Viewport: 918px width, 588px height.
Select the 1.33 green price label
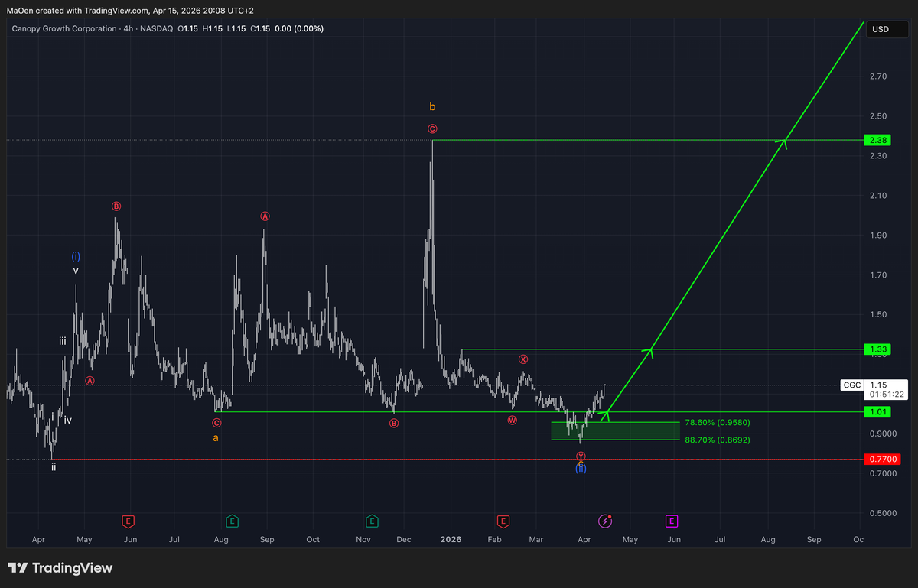coord(877,349)
